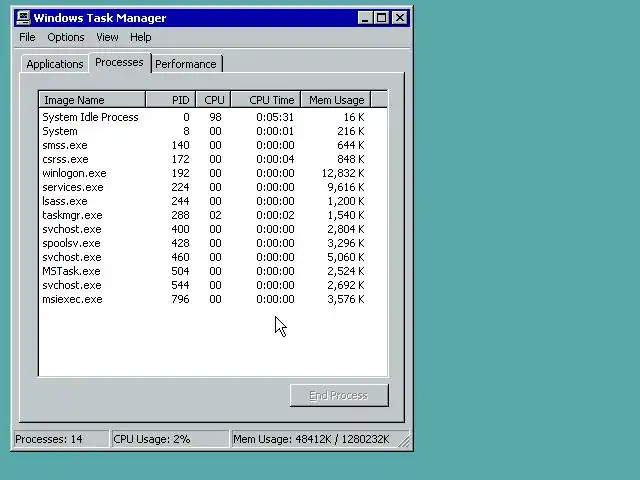Sort by CPU column header
This screenshot has width=640, height=480.
(x=213, y=100)
